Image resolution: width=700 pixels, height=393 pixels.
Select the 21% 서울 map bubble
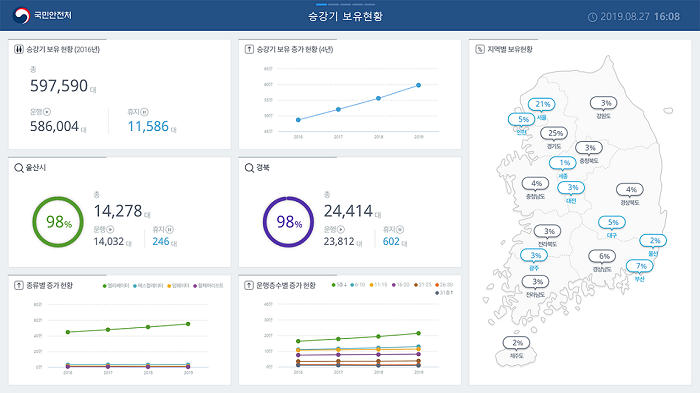click(542, 104)
